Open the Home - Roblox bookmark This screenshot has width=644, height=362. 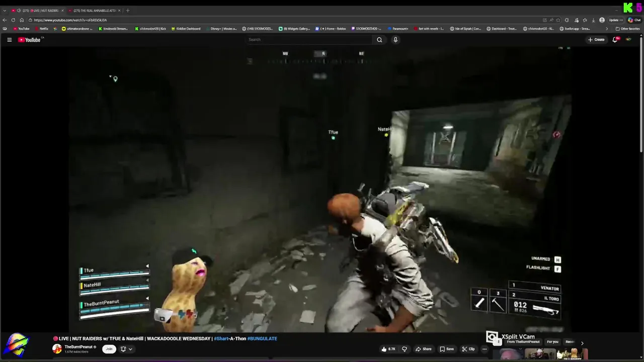[331, 29]
